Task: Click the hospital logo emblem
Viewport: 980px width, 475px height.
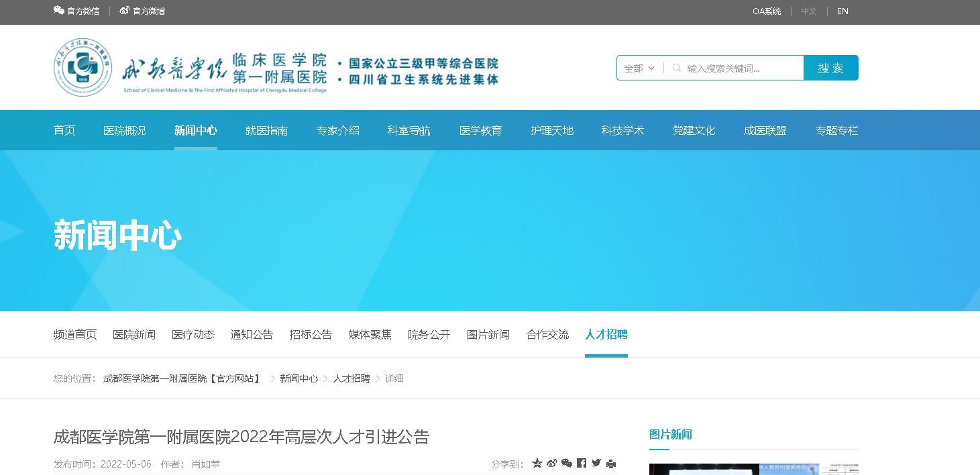Action: pyautogui.click(x=83, y=67)
